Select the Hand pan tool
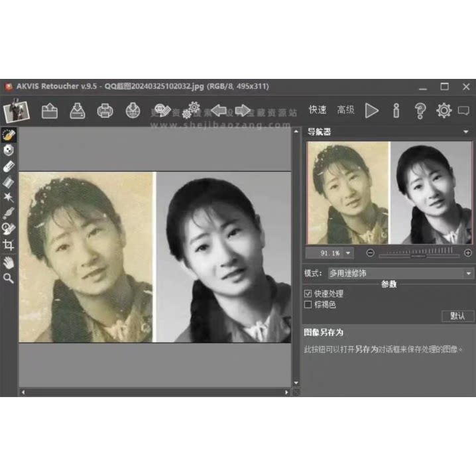Image resolution: width=476 pixels, height=476 pixels. coord(9,263)
